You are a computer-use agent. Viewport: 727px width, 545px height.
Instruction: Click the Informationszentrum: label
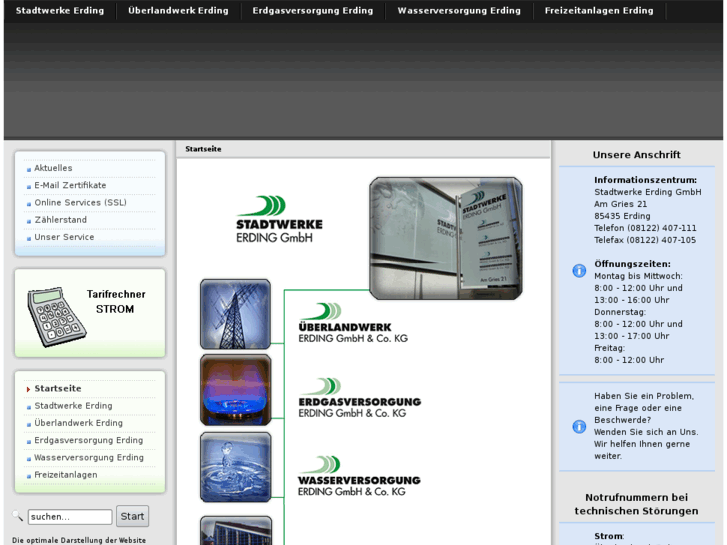tap(645, 180)
